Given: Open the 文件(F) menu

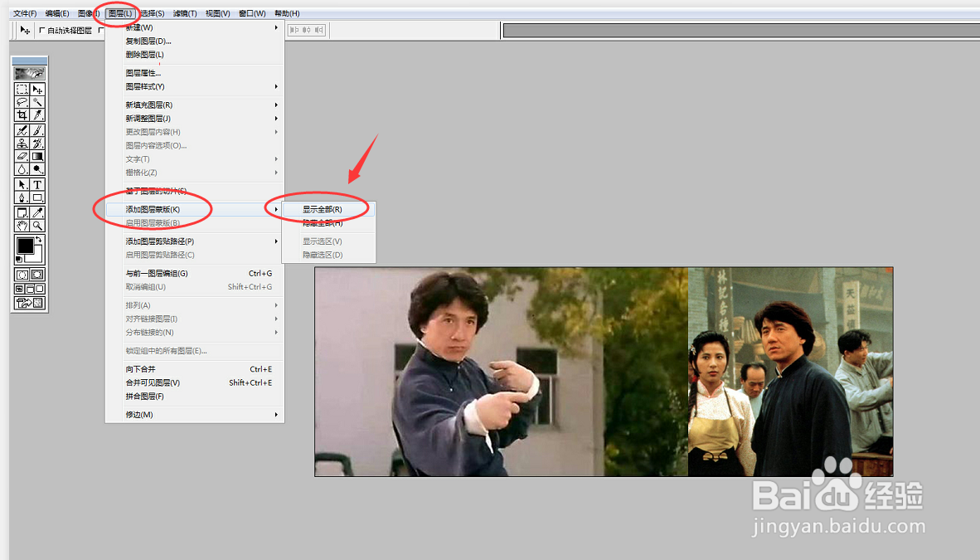Looking at the screenshot, I should tap(25, 13).
